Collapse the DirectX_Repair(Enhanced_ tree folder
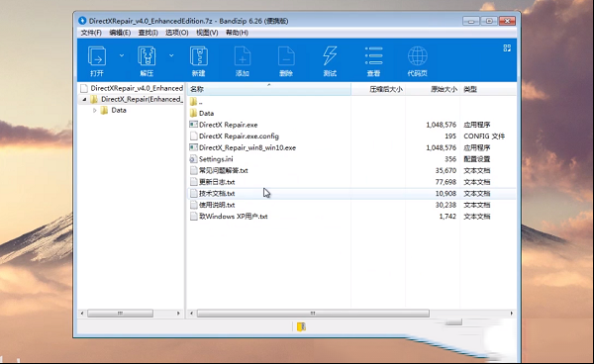This screenshot has width=594, height=364. (84, 100)
